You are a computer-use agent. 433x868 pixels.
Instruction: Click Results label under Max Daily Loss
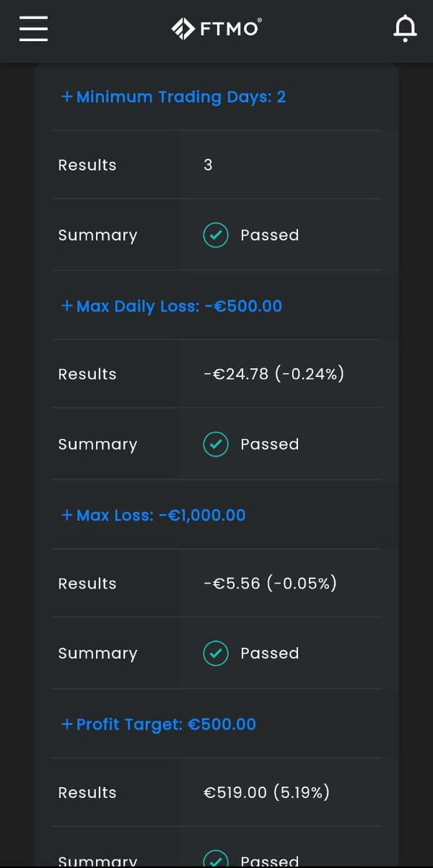pyautogui.click(x=87, y=374)
